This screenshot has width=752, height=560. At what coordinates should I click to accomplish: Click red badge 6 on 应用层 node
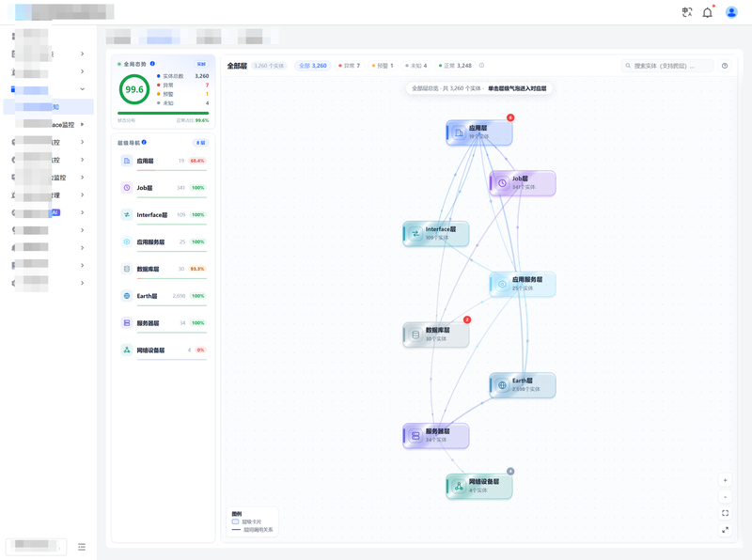click(x=510, y=117)
